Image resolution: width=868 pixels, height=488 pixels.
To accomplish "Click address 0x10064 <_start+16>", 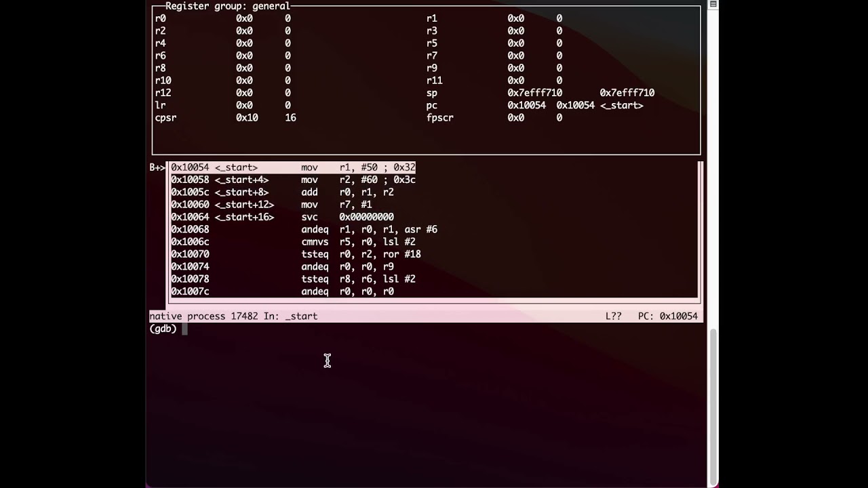I will [x=222, y=217].
